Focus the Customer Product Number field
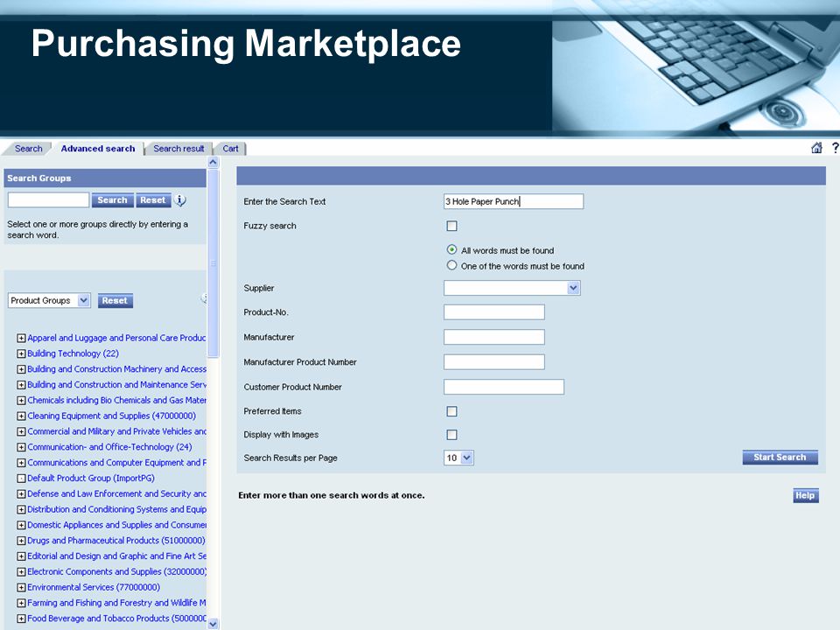The image size is (840, 630). (504, 387)
